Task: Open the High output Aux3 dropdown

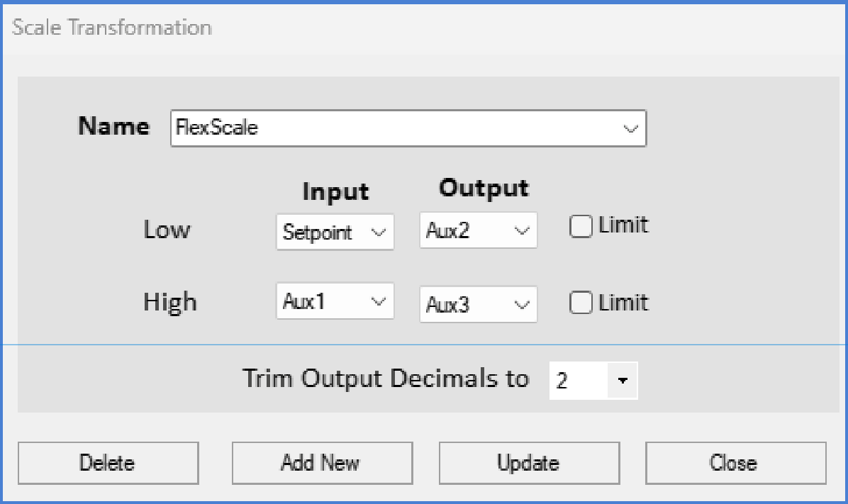Action: (x=478, y=304)
